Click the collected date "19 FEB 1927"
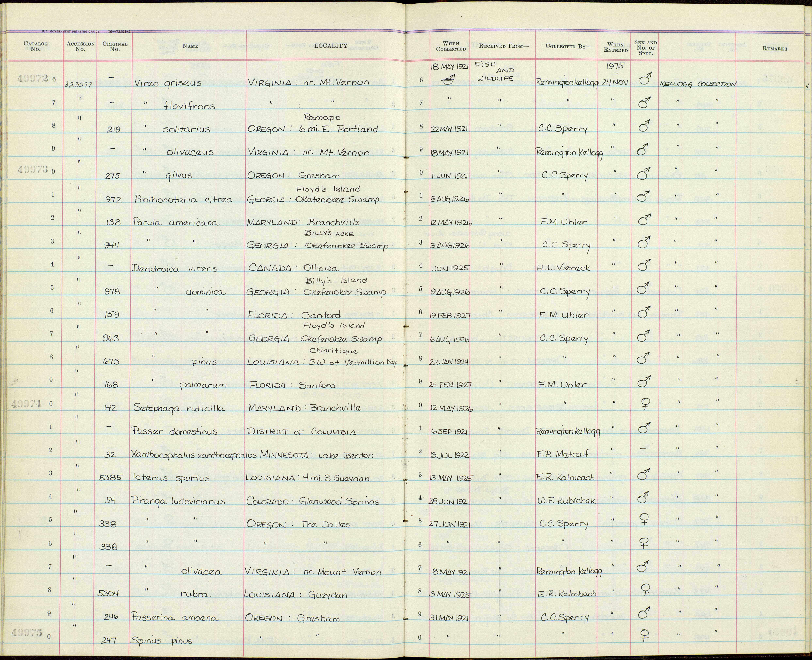 [x=450, y=316]
